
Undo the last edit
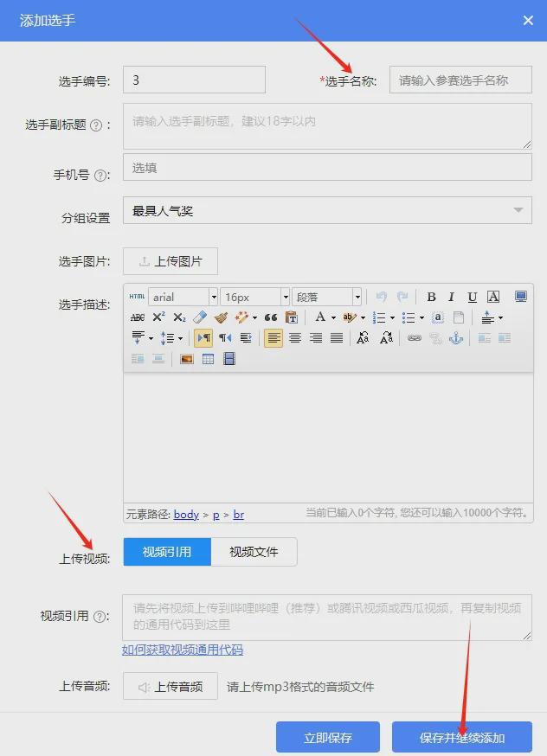pyautogui.click(x=382, y=297)
